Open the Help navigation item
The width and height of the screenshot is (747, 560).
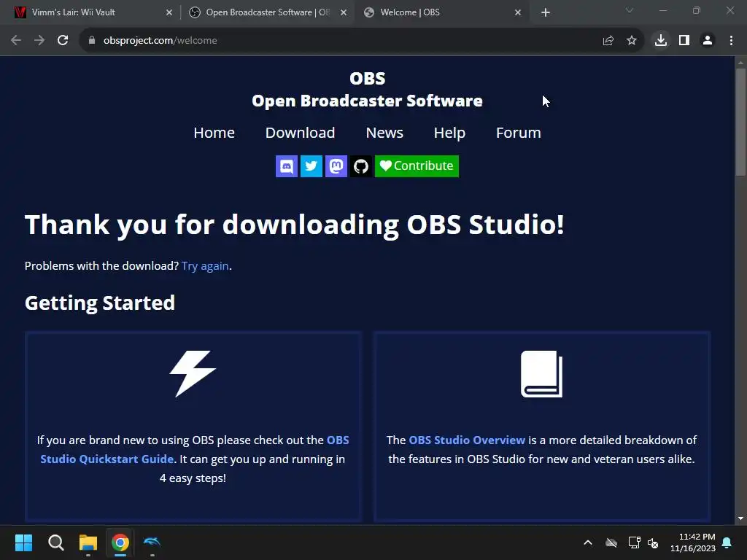click(449, 133)
